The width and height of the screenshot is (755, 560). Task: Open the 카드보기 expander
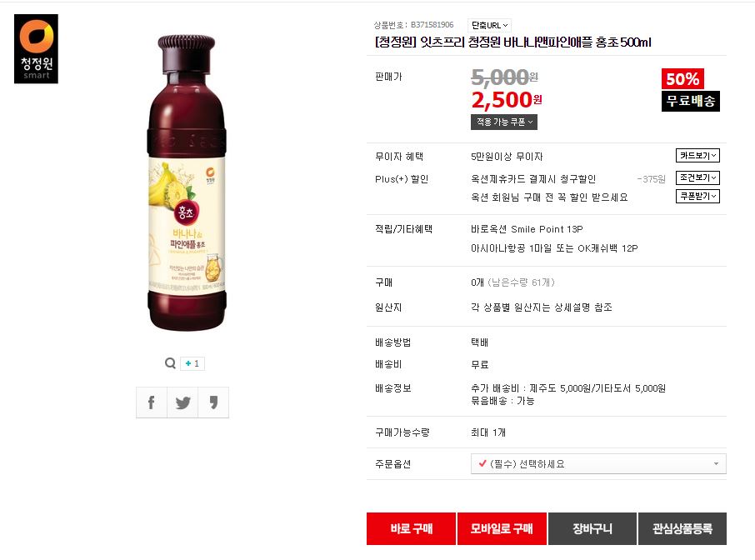(x=697, y=156)
